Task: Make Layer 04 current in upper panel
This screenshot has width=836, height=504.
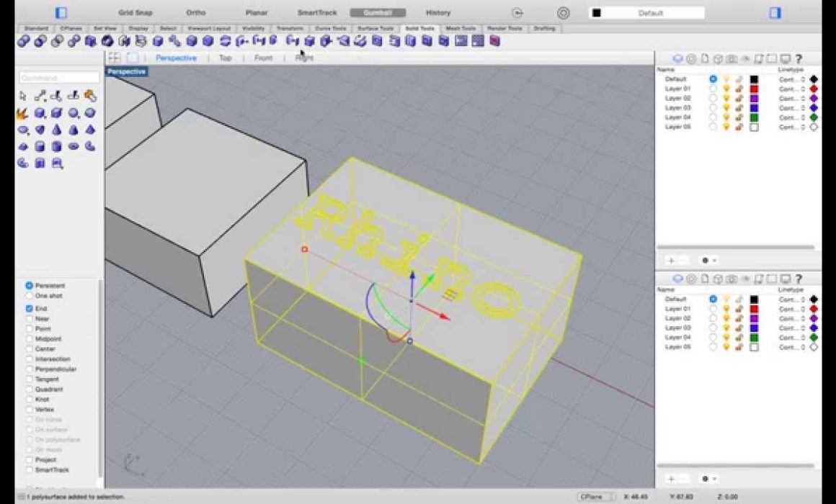Action: 713,117
